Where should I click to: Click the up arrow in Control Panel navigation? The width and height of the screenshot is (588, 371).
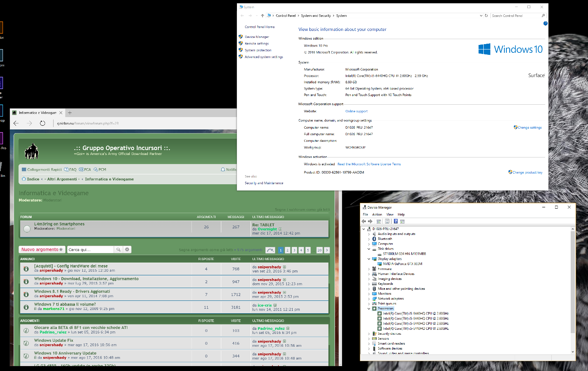[262, 16]
